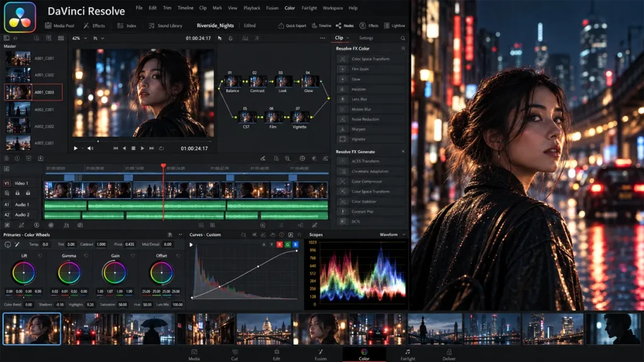Switch to the Deliver page tab
This screenshot has width=644, height=362.
(449, 354)
